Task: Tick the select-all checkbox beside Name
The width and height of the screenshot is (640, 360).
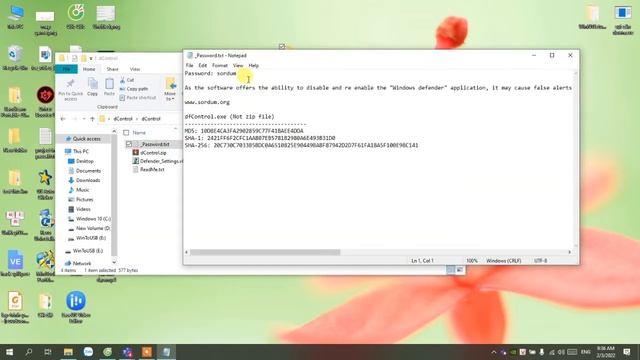Action: click(x=126, y=133)
